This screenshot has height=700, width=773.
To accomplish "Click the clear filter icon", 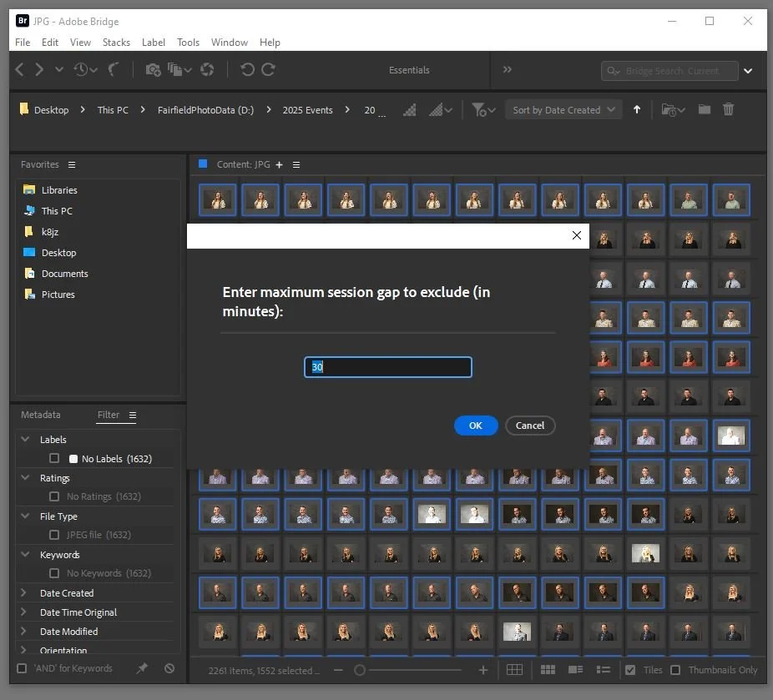I will (169, 668).
